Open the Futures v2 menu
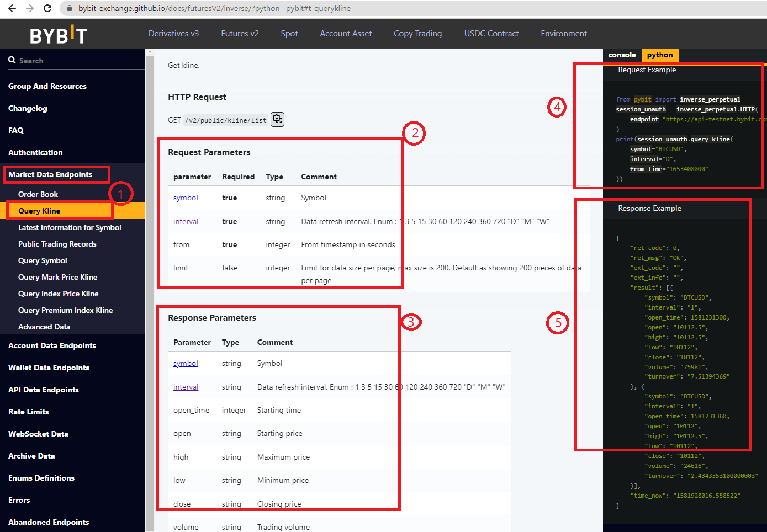 tap(240, 34)
